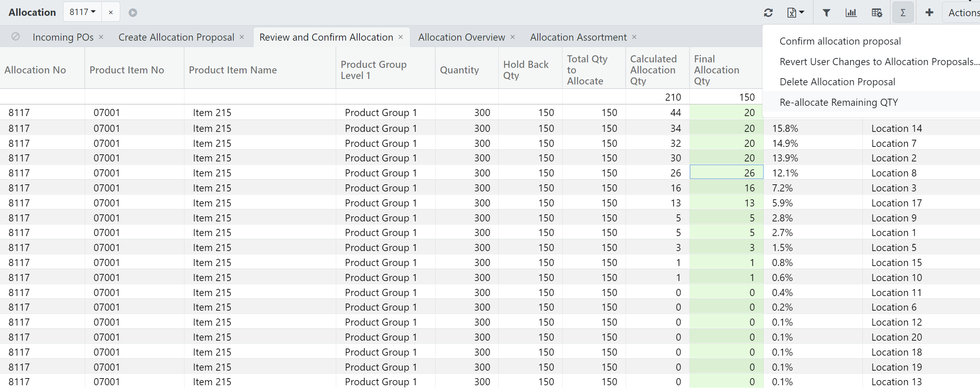Click the plus icon to add
980x388 pixels.
click(x=929, y=13)
